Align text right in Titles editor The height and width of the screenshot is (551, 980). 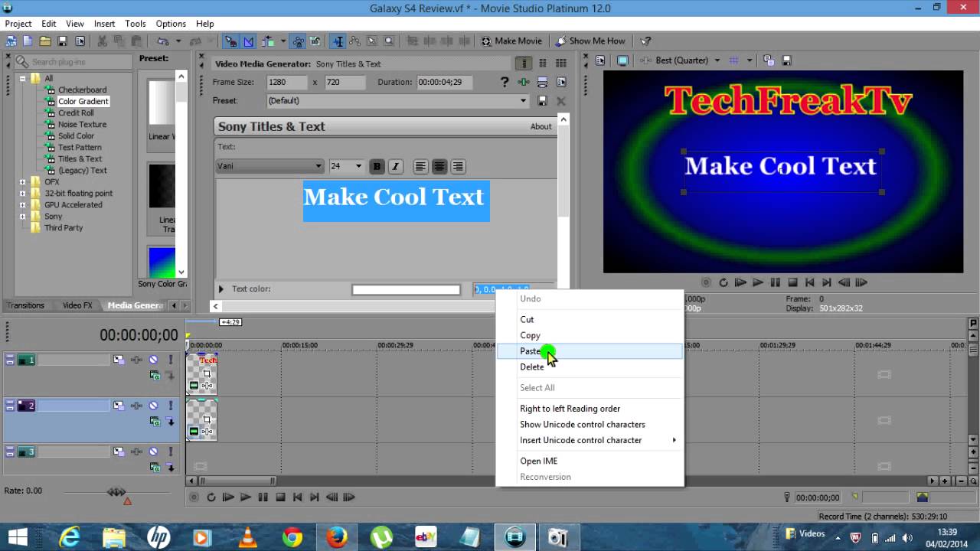coord(458,166)
